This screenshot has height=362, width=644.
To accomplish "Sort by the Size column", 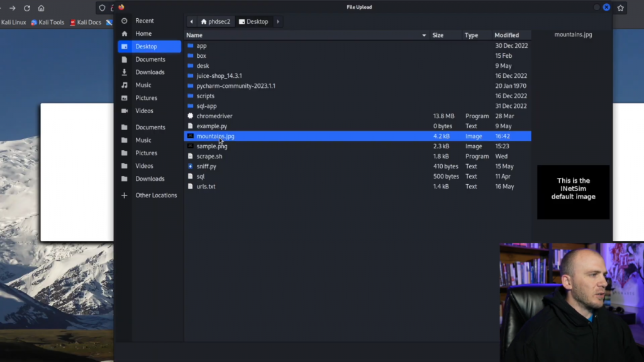I will click(x=445, y=35).
